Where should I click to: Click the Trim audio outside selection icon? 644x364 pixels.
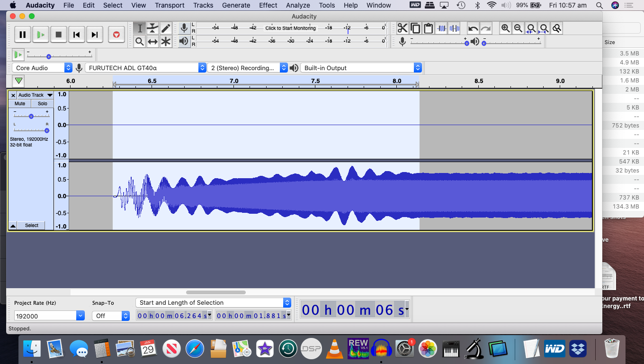tap(441, 28)
